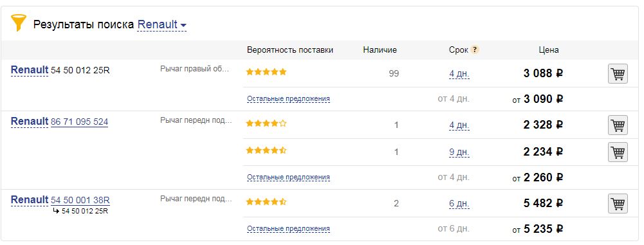The width and height of the screenshot is (644, 245).
Task: Click the question mark icon next to Срок
Action: point(475,50)
